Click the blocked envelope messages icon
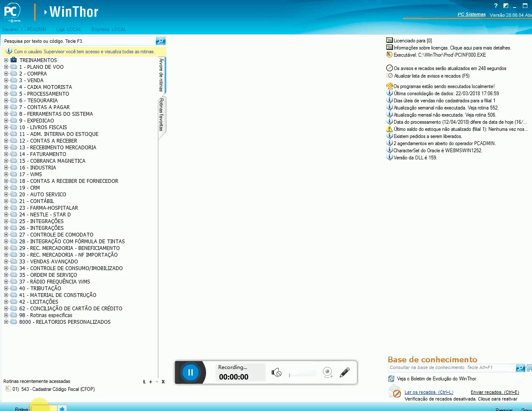The width and height of the screenshot is (532, 411). pyautogui.click(x=395, y=393)
